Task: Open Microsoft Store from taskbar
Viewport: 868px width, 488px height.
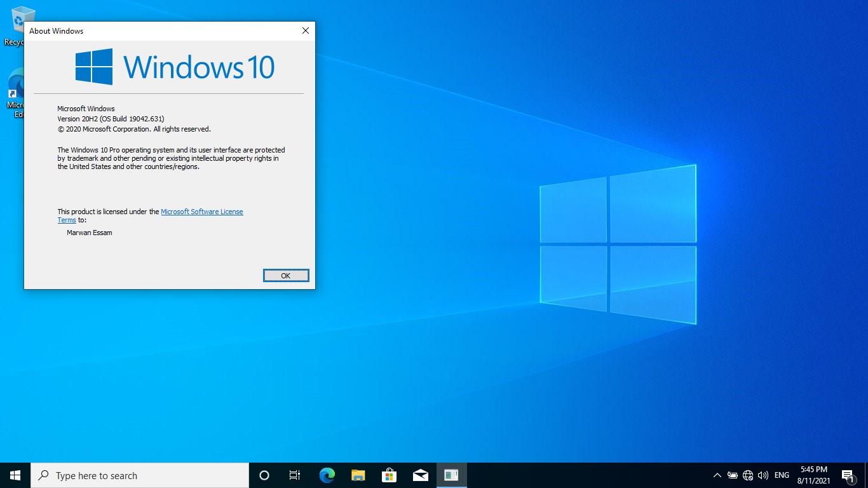Action: point(389,475)
